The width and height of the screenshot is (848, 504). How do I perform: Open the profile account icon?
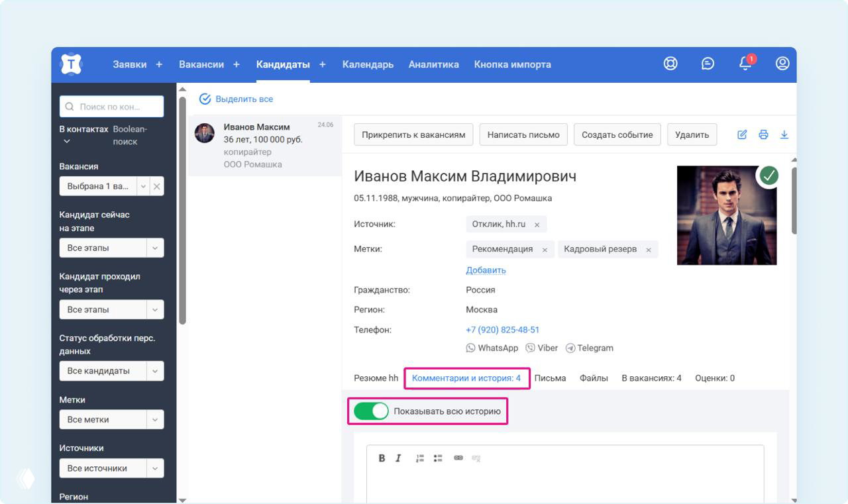782,64
